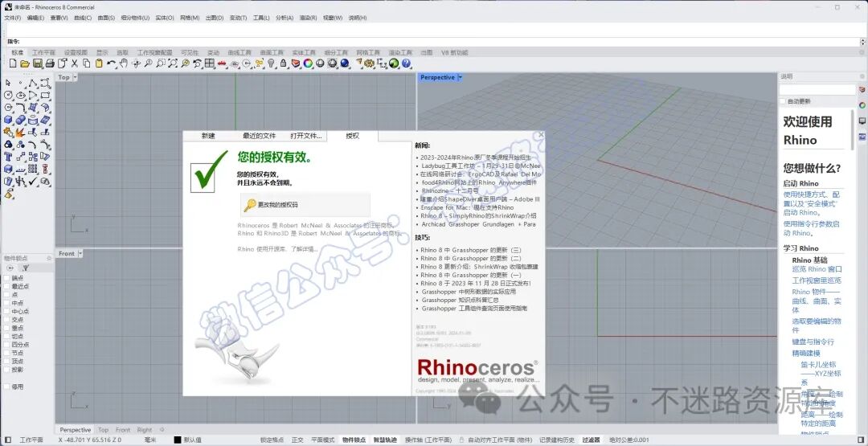Tick the 自动更新 checkbox in help panel

coord(783,101)
